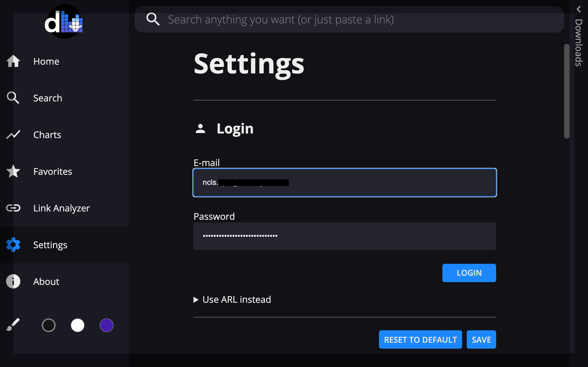Expand the Downloads side panel chevron

[x=579, y=9]
